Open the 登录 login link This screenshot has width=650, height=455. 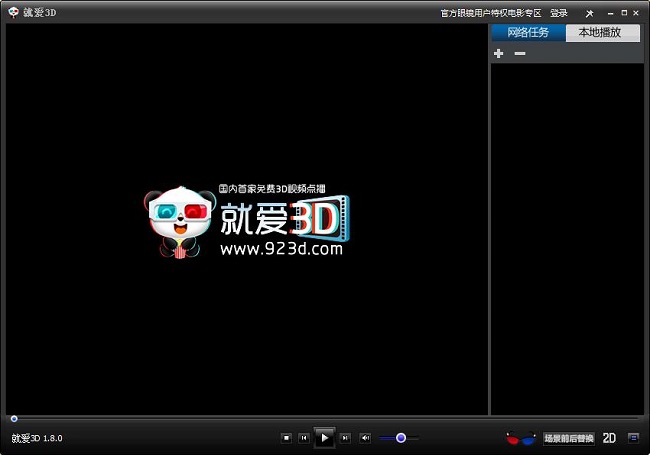[x=558, y=13]
